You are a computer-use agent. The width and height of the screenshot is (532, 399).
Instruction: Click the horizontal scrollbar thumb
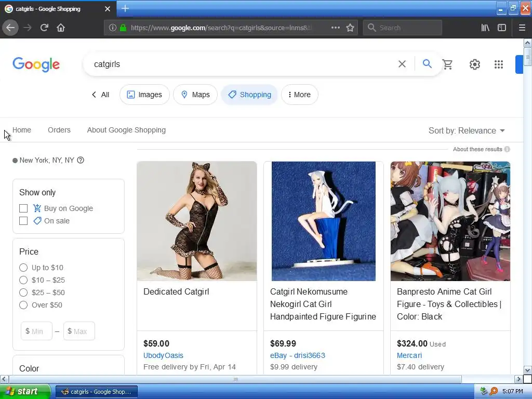tap(235, 379)
